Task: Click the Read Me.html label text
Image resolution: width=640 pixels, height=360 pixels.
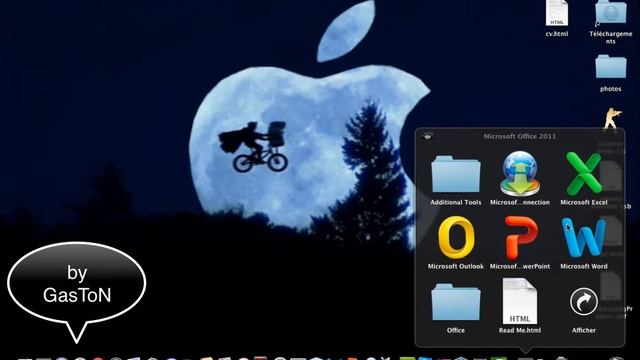Action: pos(520,331)
